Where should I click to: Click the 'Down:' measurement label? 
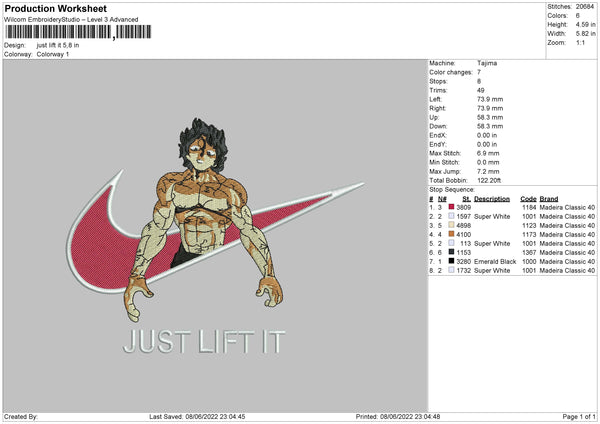(438, 126)
